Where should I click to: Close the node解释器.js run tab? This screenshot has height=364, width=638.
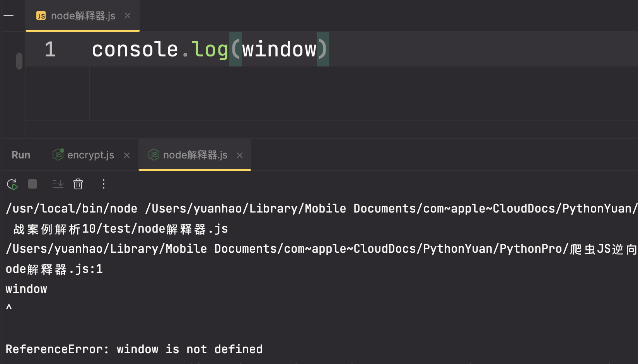click(240, 155)
